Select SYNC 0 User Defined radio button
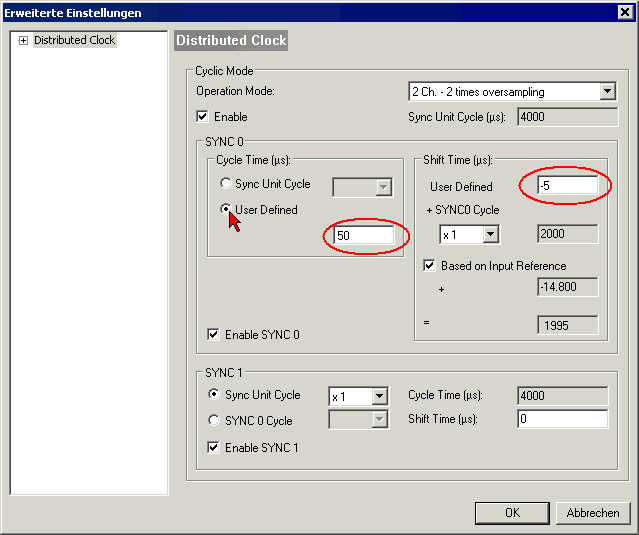This screenshot has width=639, height=535. [x=225, y=209]
